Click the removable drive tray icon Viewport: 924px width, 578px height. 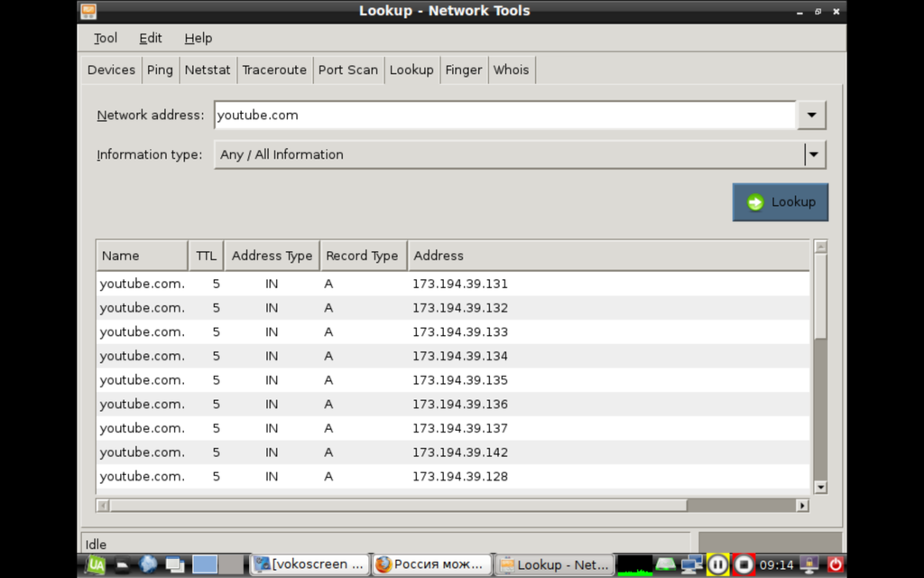tap(666, 565)
